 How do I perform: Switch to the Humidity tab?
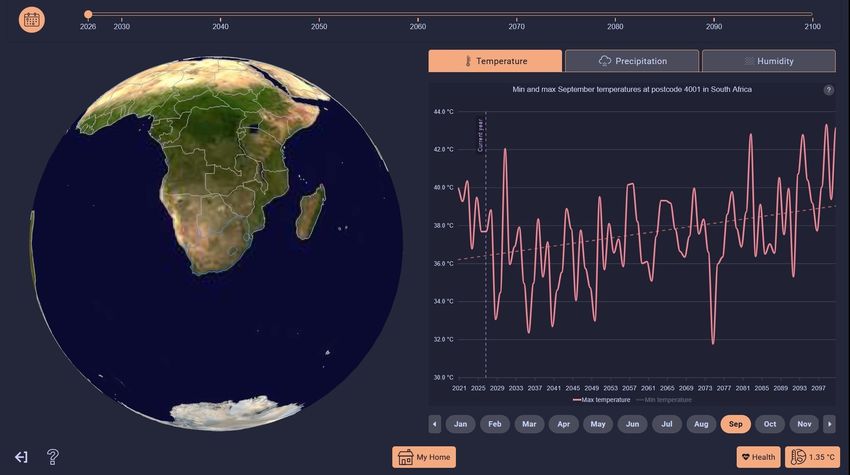pyautogui.click(x=769, y=61)
